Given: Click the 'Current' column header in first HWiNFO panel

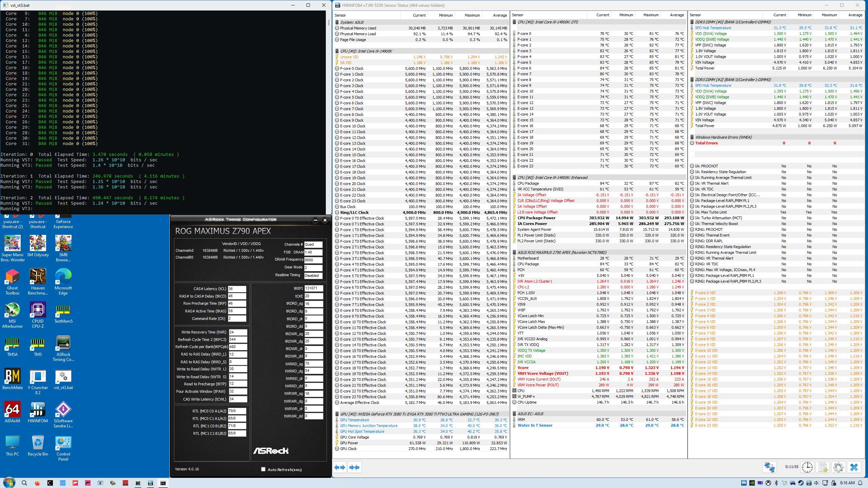Looking at the screenshot, I should 414,15.
